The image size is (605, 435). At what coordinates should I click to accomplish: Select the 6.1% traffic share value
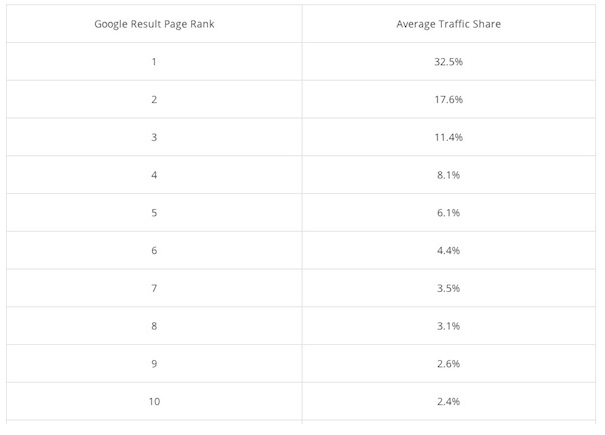tap(448, 213)
